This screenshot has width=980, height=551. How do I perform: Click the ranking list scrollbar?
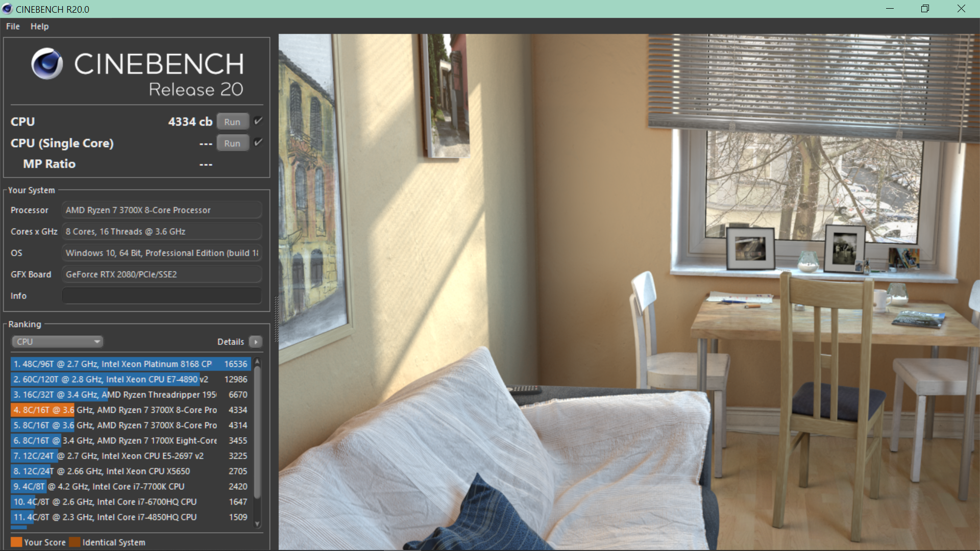pos(257,434)
